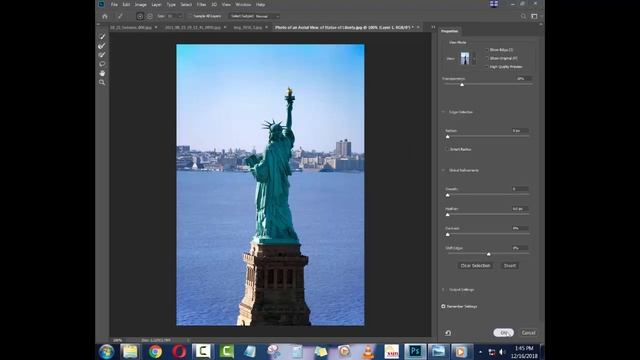The width and height of the screenshot is (640, 360).
Task: Toggle Remember Settings checkbox
Action: point(443,306)
